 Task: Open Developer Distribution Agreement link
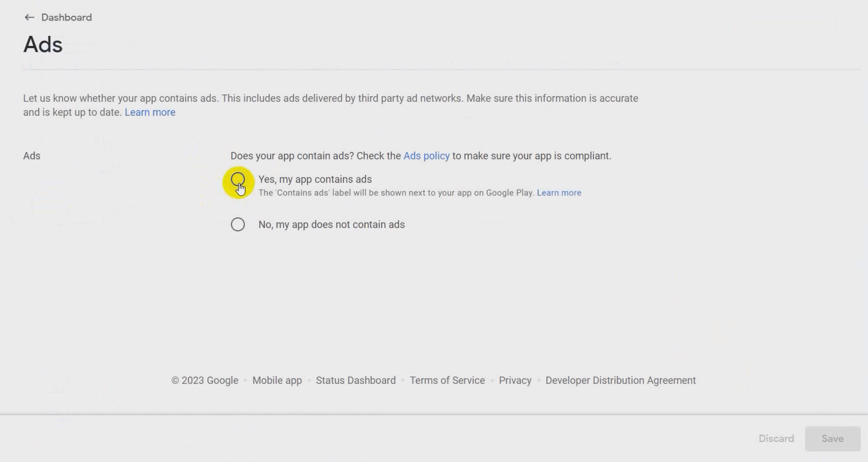621,381
